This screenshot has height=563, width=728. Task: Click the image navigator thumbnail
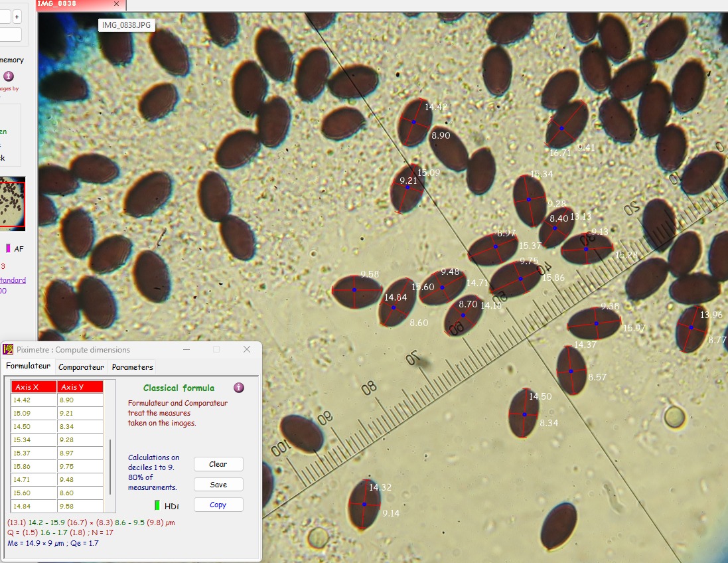point(12,204)
